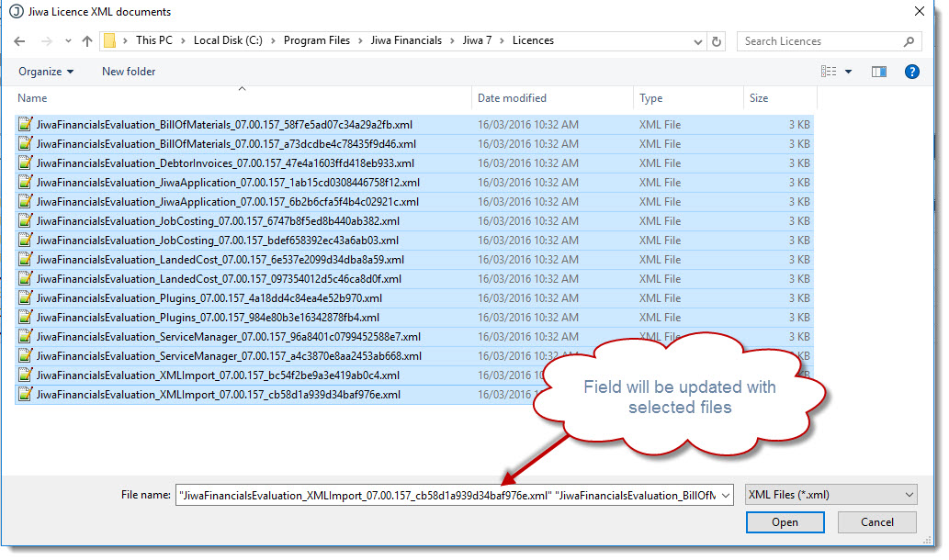This screenshot has height=560, width=949.
Task: Select JobCosting 6747b8f5ed8b440ab382.xml file icon
Action: point(25,220)
